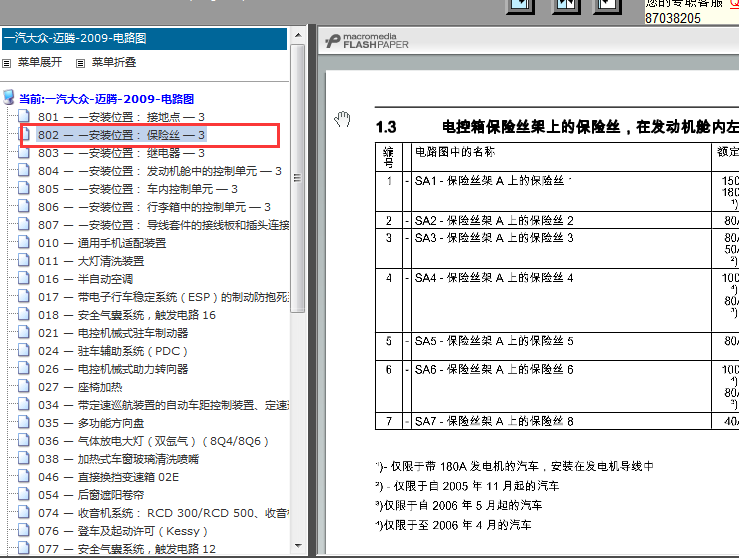This screenshot has height=558, width=739.
Task: Collapse all menus with 菜单折叠
Action: 114,62
